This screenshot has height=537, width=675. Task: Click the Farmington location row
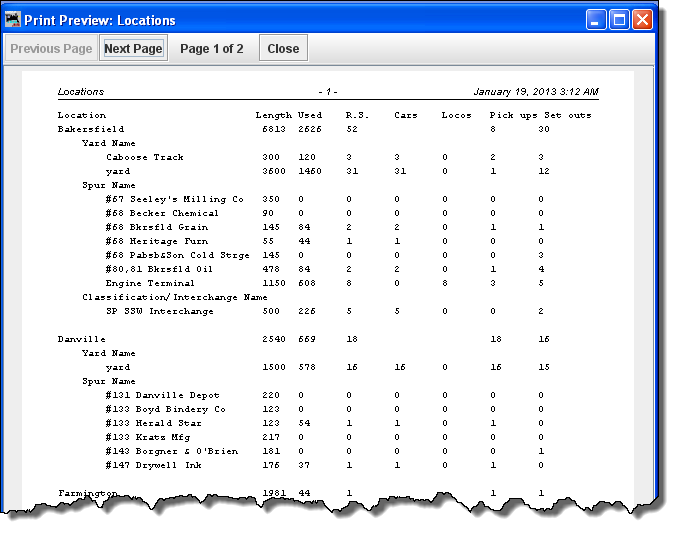(88, 493)
